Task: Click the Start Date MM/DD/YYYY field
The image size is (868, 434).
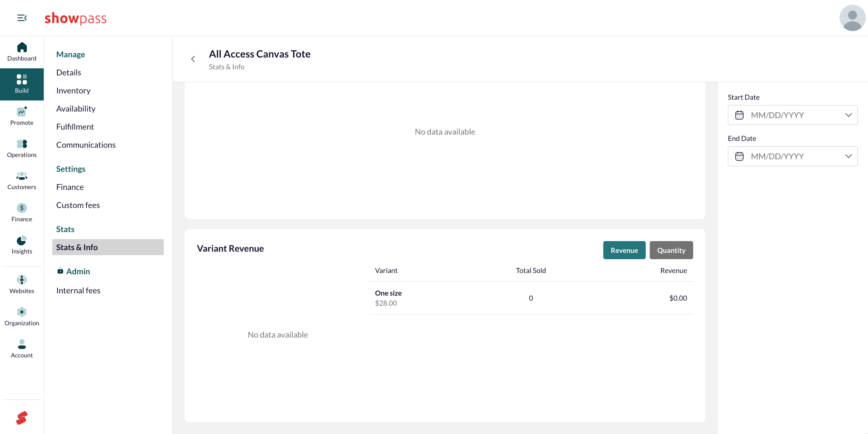Action: [x=792, y=115]
